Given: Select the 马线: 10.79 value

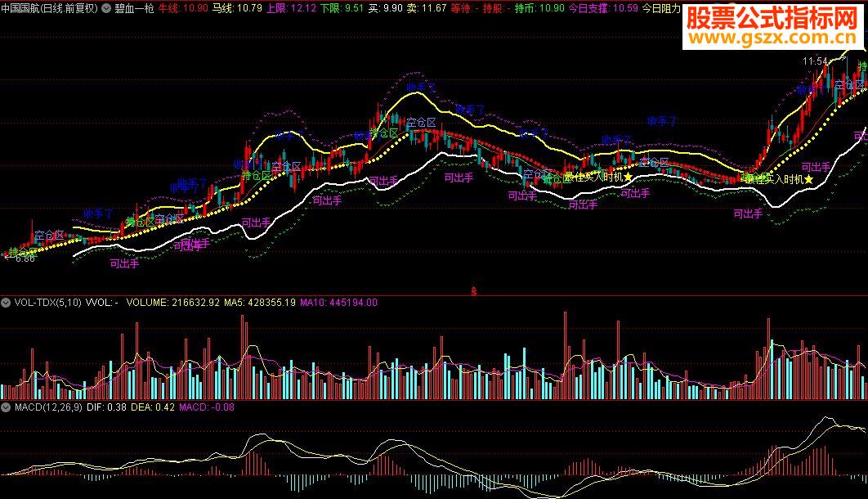Looking at the screenshot, I should point(238,8).
